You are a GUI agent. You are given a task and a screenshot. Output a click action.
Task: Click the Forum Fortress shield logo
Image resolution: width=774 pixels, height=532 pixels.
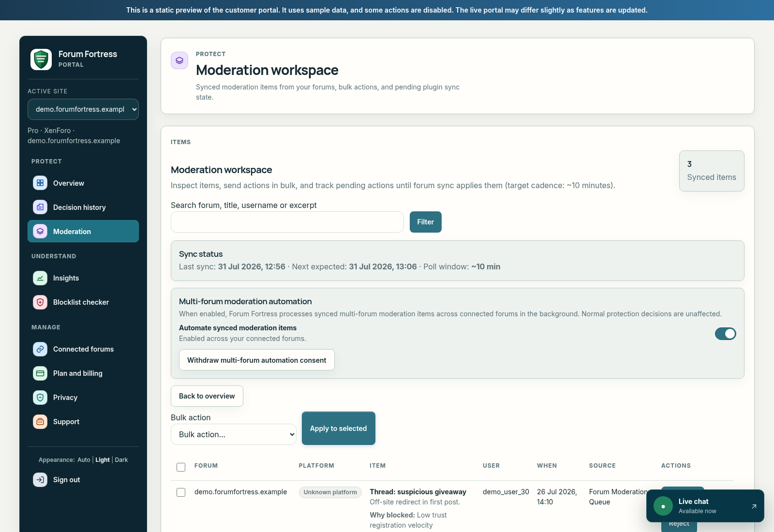click(x=41, y=59)
